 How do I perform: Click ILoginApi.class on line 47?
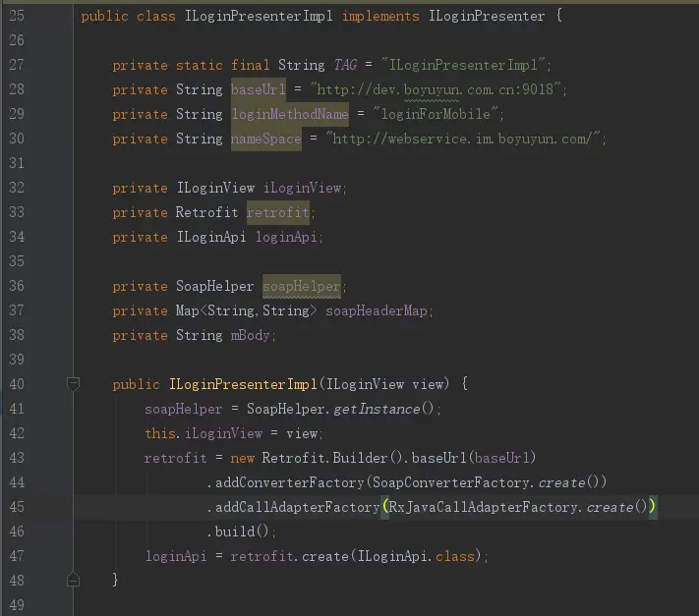417,556
